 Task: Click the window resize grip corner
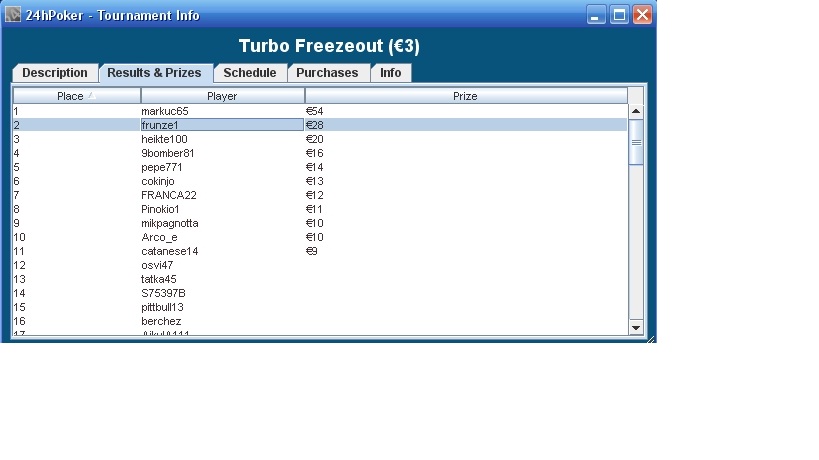pos(650,339)
